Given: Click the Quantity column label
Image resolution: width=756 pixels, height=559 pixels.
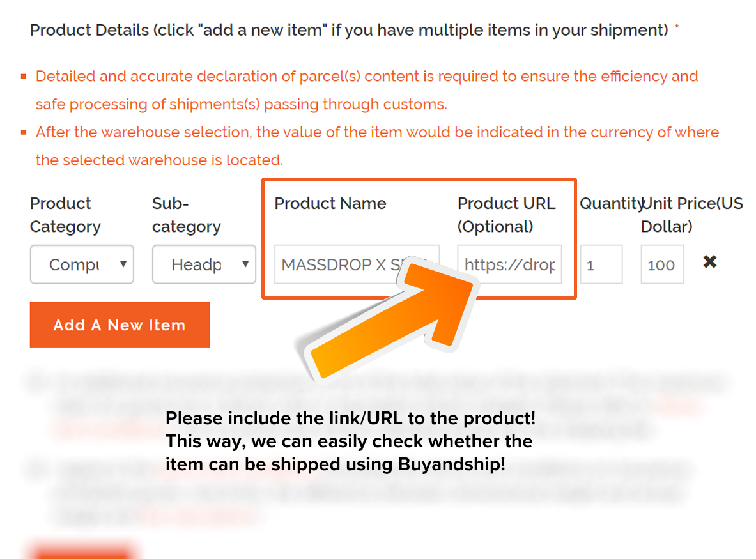Looking at the screenshot, I should pyautogui.click(x=612, y=203).
